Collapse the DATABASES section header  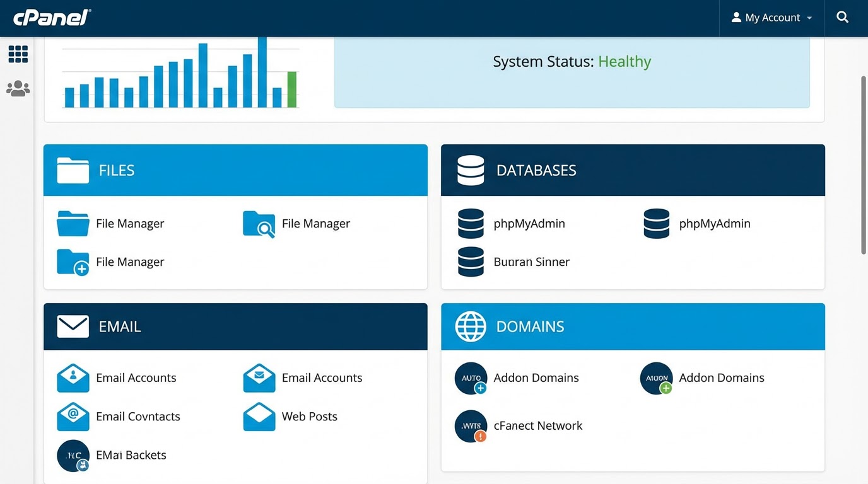633,170
